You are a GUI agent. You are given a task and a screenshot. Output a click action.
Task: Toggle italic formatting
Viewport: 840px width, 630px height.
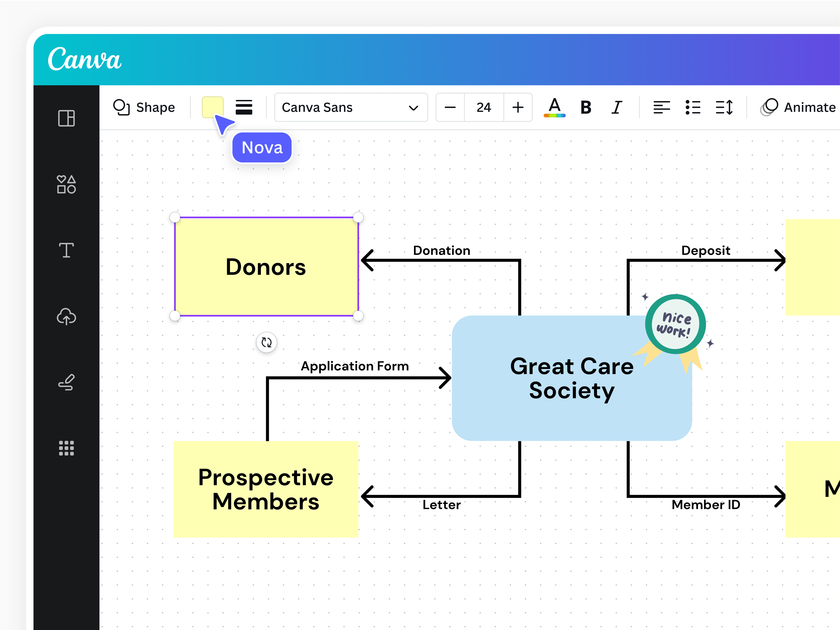(x=617, y=107)
